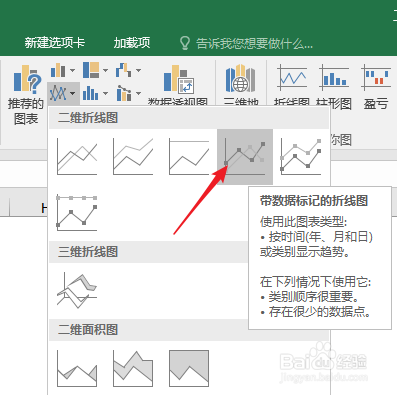Click the hierarchy chart icon
This screenshot has height=395, width=397.
tap(91, 70)
